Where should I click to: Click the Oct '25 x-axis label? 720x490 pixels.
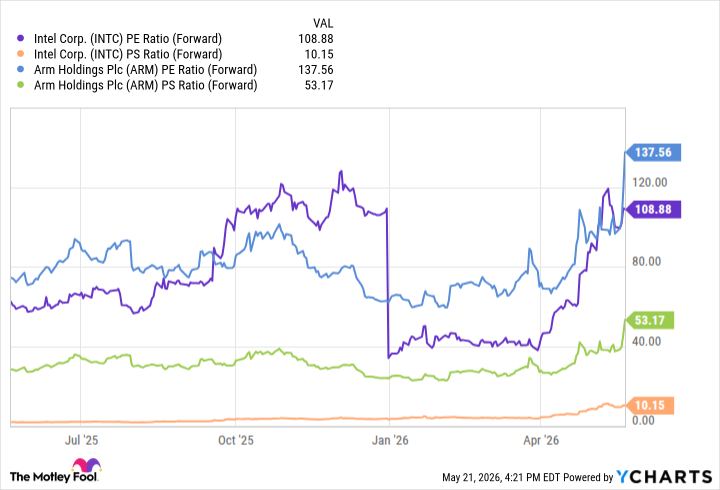coord(236,440)
